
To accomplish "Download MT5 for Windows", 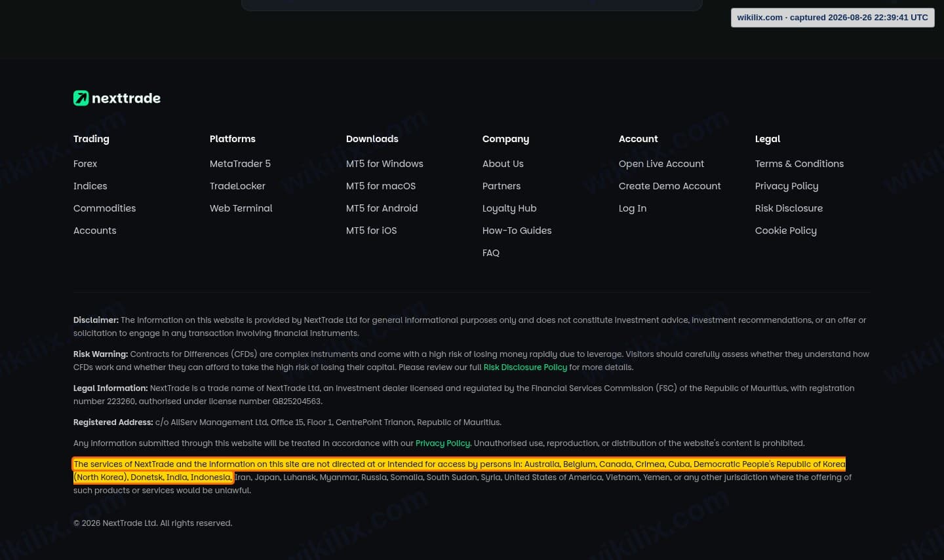I will (385, 164).
